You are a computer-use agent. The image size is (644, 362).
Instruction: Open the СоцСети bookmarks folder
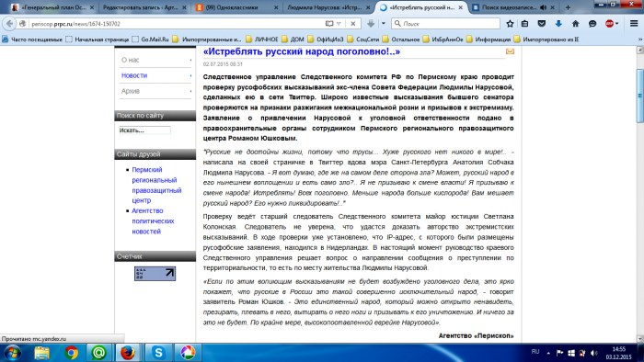(x=363, y=40)
